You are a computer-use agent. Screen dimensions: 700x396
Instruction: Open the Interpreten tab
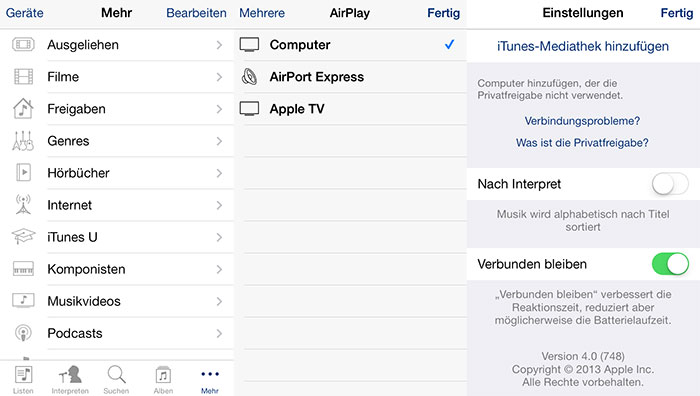click(70, 380)
